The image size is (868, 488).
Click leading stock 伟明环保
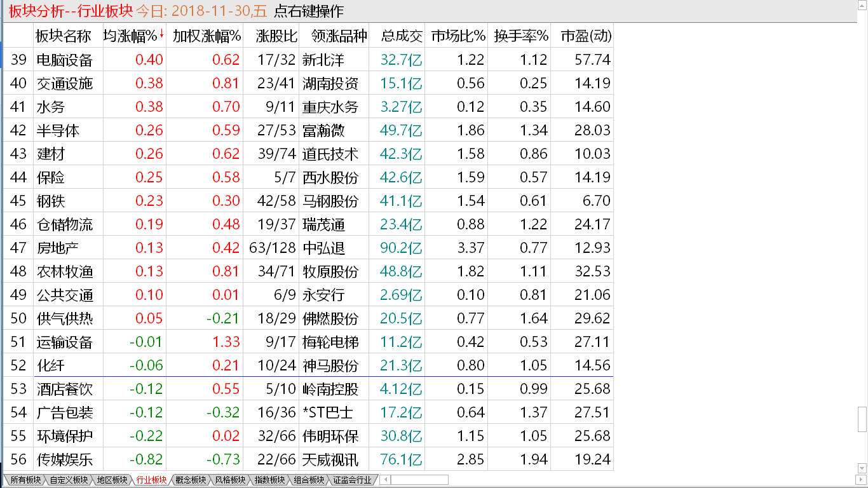coord(330,436)
